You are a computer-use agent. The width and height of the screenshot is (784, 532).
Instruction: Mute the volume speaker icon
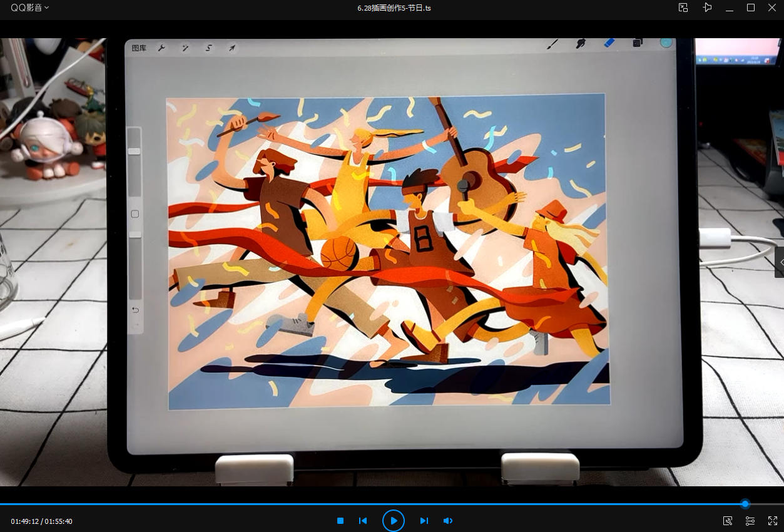[x=448, y=521]
